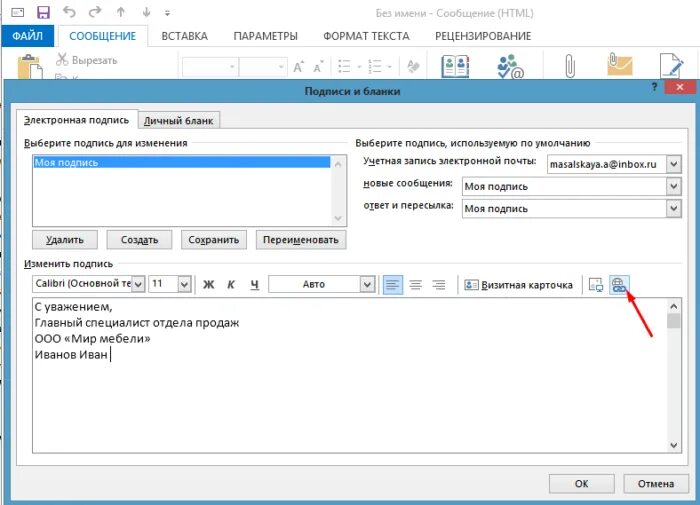The width and height of the screenshot is (700, 505).
Task: Go to the next item with the down arrow
Action: tap(146, 13)
